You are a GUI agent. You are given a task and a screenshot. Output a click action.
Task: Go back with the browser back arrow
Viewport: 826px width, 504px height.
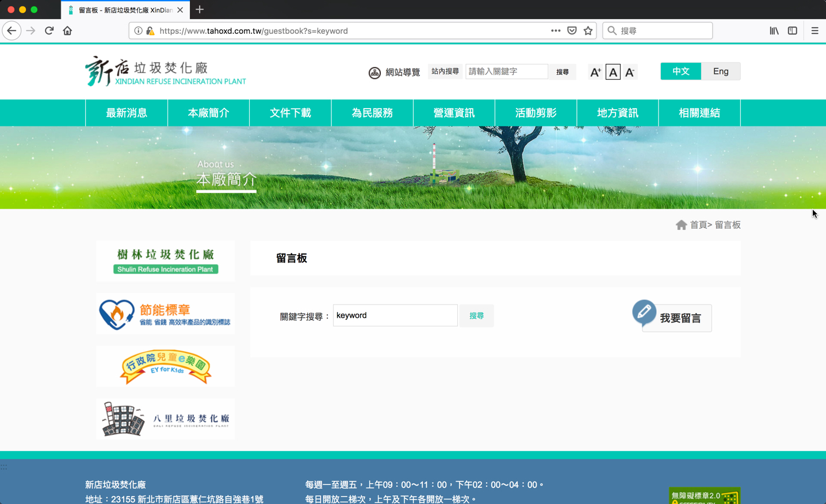12,30
